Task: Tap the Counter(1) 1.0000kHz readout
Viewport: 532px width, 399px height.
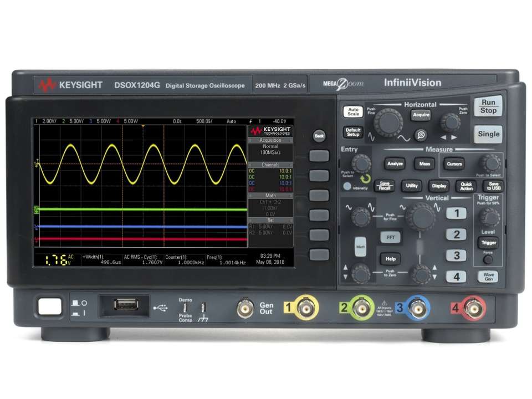Action: [185, 260]
